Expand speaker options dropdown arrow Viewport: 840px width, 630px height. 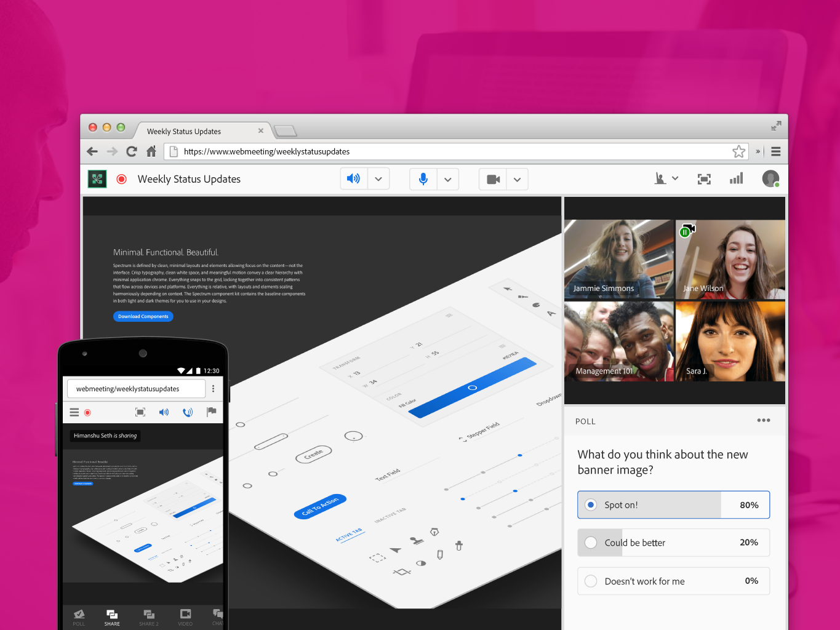point(378,179)
